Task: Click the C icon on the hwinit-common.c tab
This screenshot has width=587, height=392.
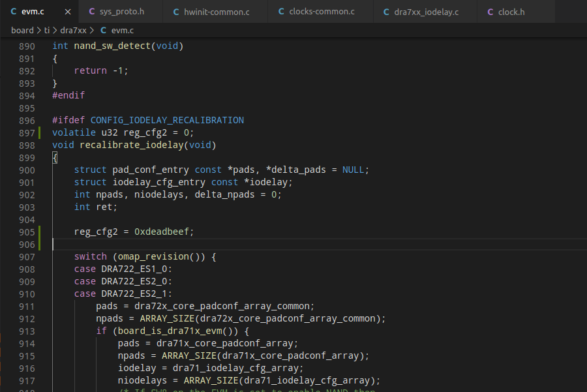Action: [176, 12]
